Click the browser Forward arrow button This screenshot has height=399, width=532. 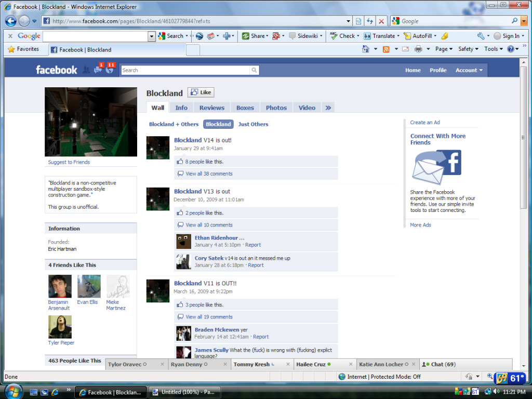coord(24,21)
